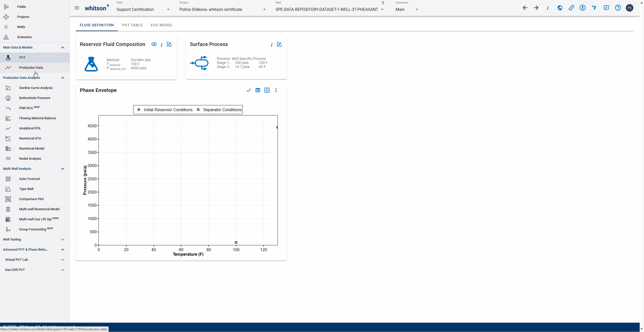Viewport: 644px width, 332px height.
Task: Select the FLUID DEFINITION tab
Action: (97, 25)
